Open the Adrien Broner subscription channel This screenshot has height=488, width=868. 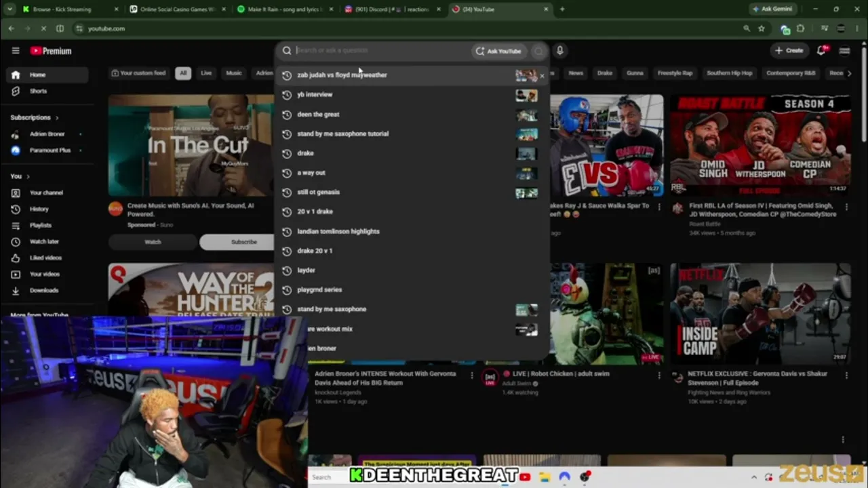(47, 134)
